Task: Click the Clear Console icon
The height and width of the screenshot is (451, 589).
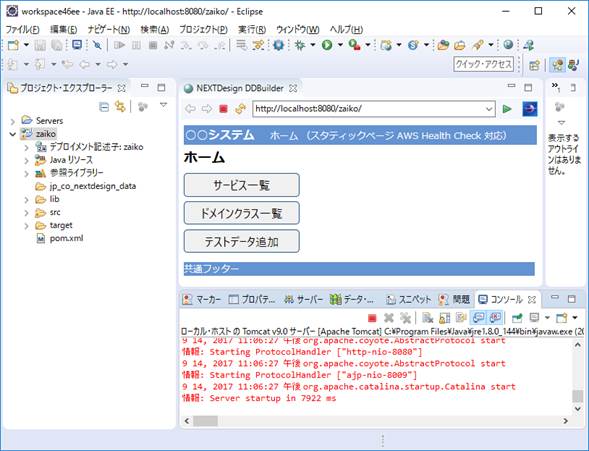Action: tap(427, 318)
